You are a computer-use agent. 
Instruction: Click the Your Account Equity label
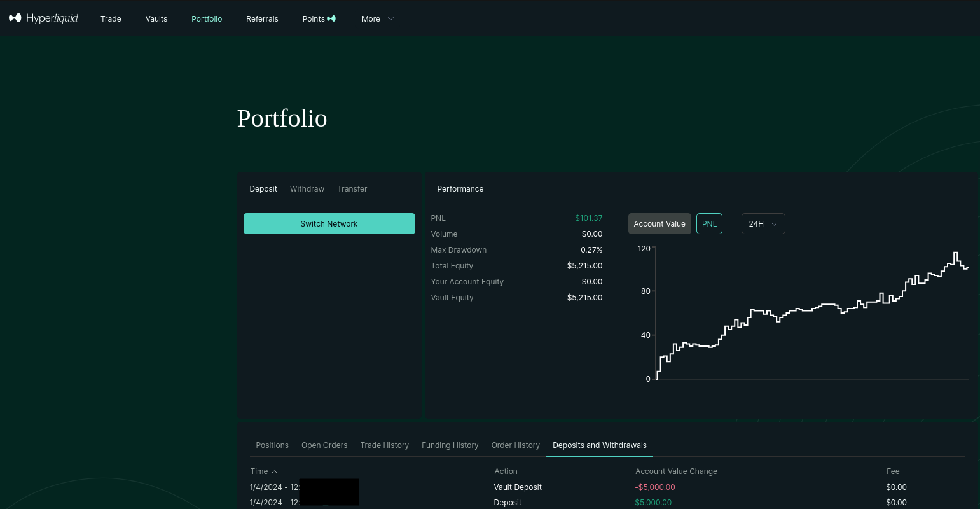click(467, 282)
